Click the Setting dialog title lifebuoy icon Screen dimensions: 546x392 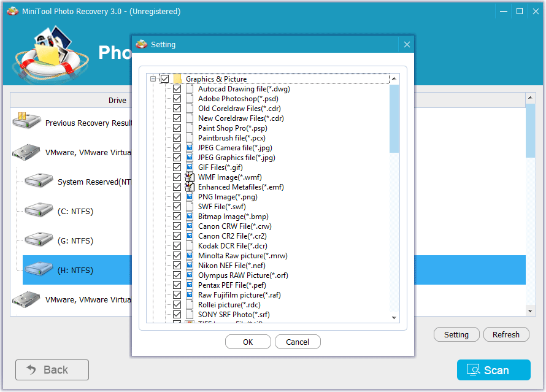click(141, 44)
